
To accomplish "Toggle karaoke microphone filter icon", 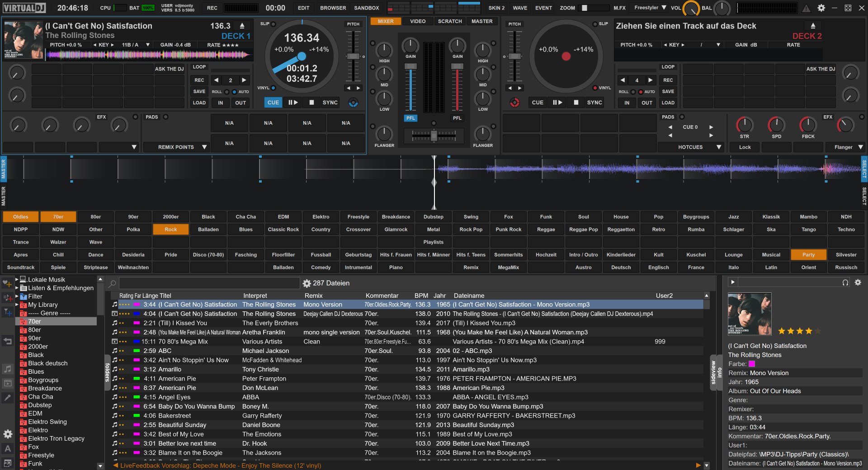I will (8, 398).
